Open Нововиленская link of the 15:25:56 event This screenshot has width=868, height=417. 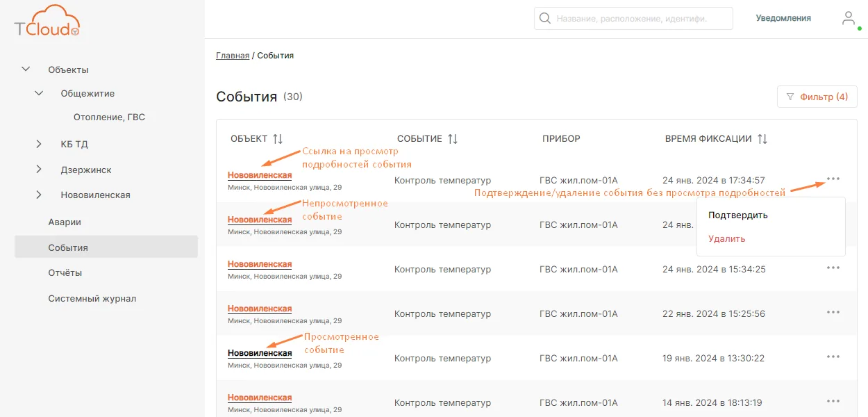point(260,309)
